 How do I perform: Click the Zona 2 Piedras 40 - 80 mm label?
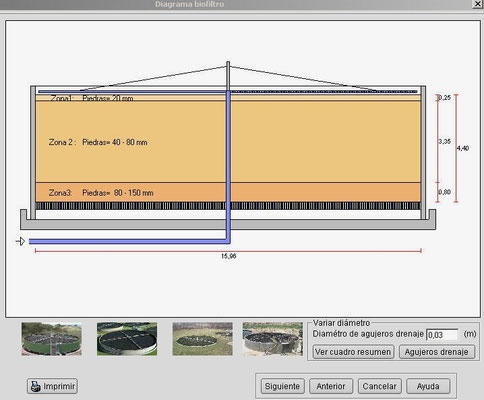[x=98, y=142]
